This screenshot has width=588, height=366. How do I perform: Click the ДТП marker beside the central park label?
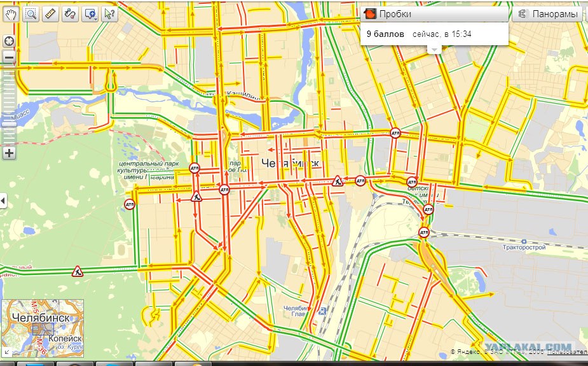pos(195,168)
